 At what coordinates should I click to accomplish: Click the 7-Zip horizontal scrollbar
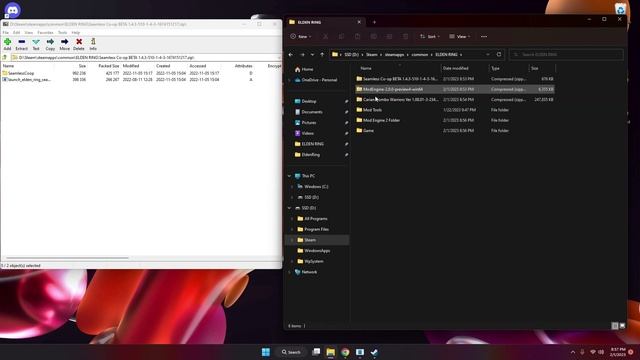pos(67,258)
